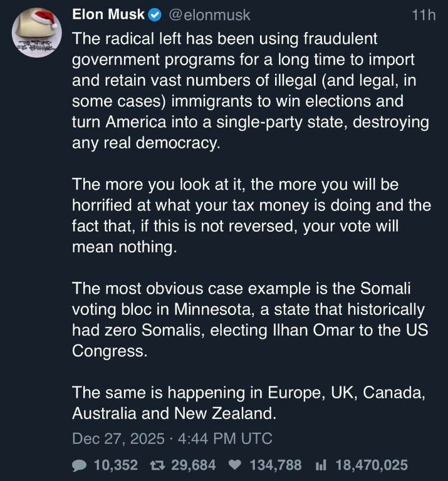Click the sentence mentioning Europe, UK, Canada
This screenshot has width=448, height=481.
[251, 403]
